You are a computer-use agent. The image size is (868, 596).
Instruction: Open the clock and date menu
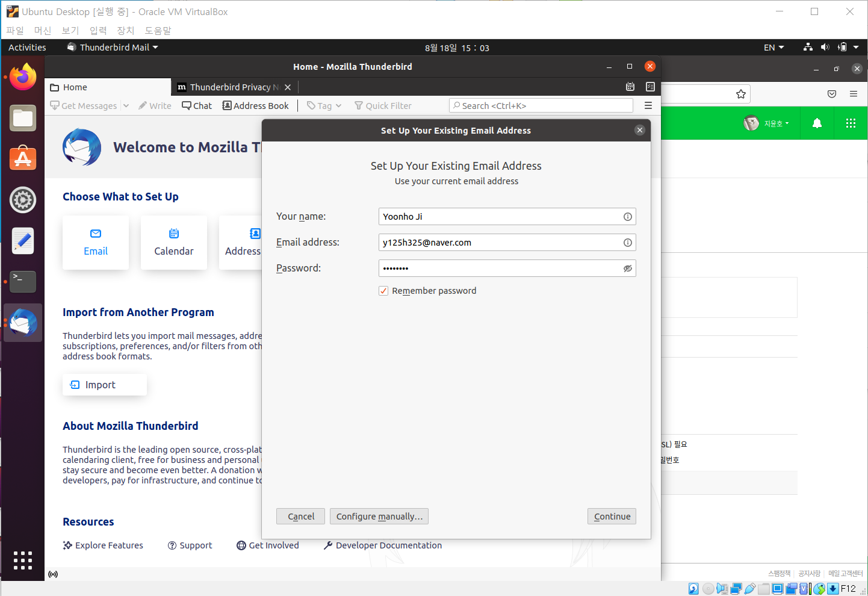(x=457, y=48)
